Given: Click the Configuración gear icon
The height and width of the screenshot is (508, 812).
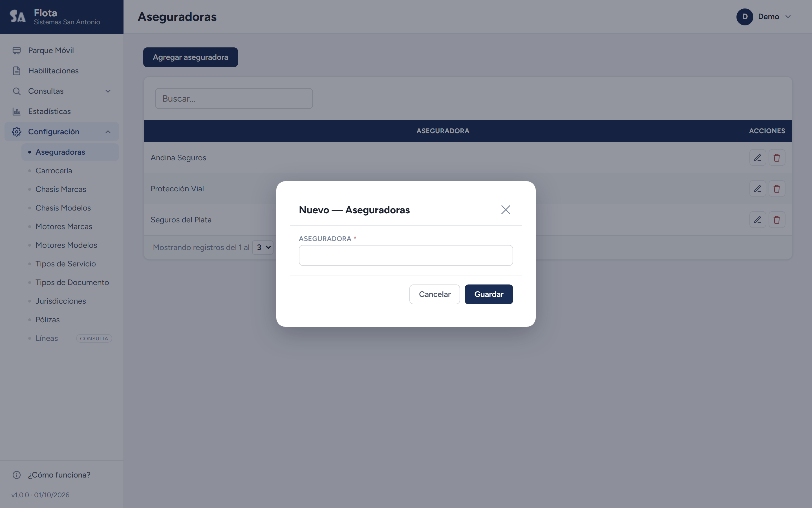Looking at the screenshot, I should coord(16,132).
